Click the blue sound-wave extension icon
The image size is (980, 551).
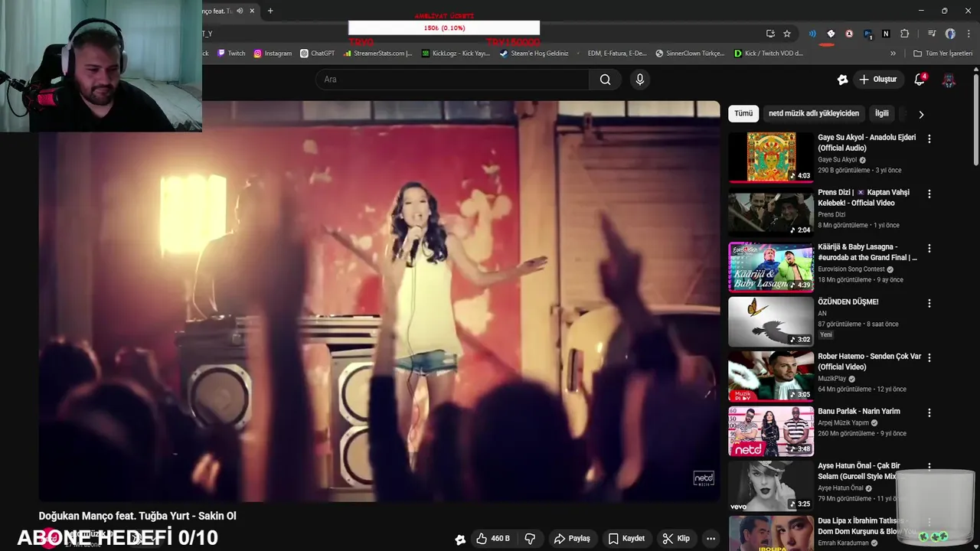(x=812, y=34)
